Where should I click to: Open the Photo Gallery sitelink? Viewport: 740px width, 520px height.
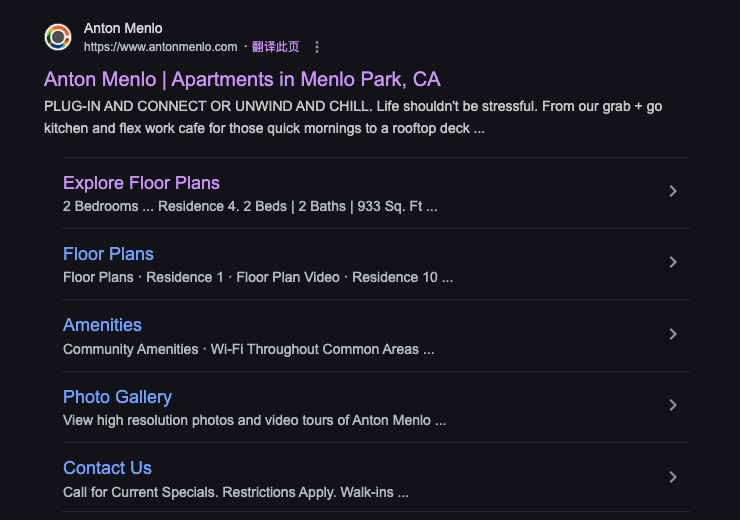pyautogui.click(x=118, y=397)
